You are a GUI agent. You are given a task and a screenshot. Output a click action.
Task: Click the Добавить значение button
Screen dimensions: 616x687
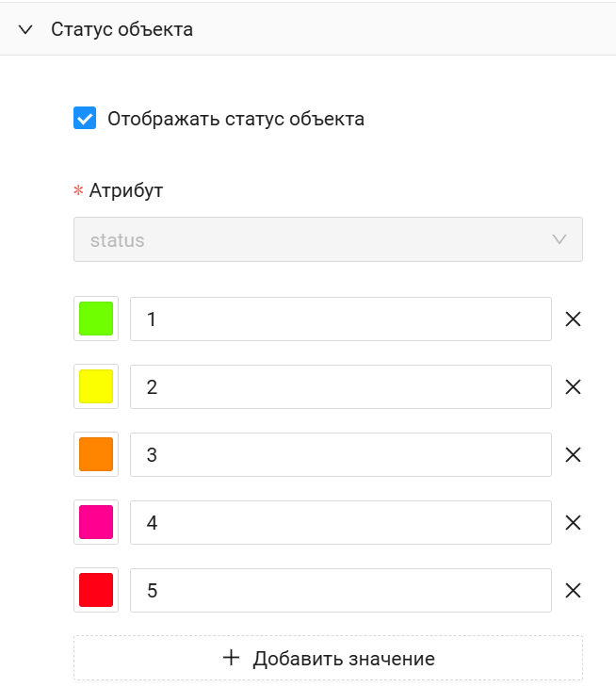click(x=328, y=658)
